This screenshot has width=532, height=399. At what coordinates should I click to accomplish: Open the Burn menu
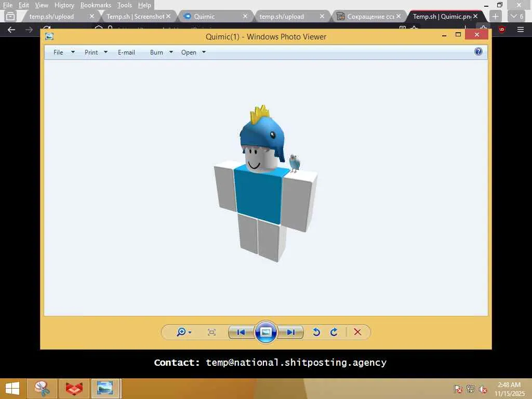pyautogui.click(x=156, y=52)
